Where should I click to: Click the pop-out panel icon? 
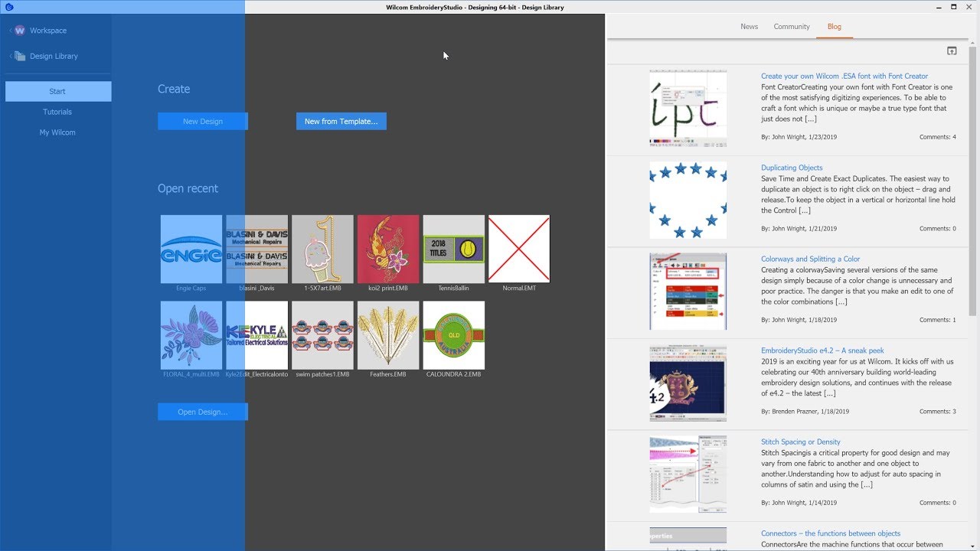tap(952, 51)
